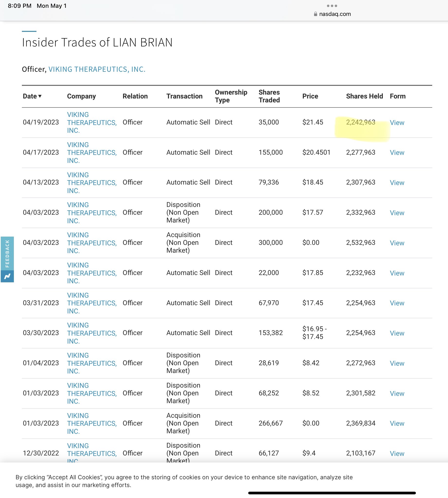The width and height of the screenshot is (448, 498).
Task: View the form for 01/04/2023 trade
Action: (397, 363)
